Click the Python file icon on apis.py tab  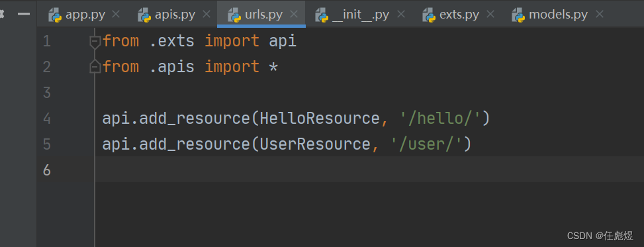pos(144,15)
